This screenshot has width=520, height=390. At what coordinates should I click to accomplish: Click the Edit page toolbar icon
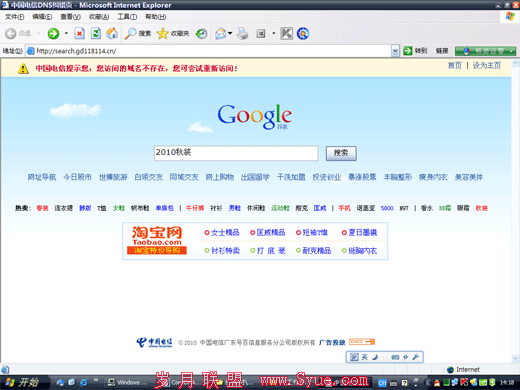[261, 33]
